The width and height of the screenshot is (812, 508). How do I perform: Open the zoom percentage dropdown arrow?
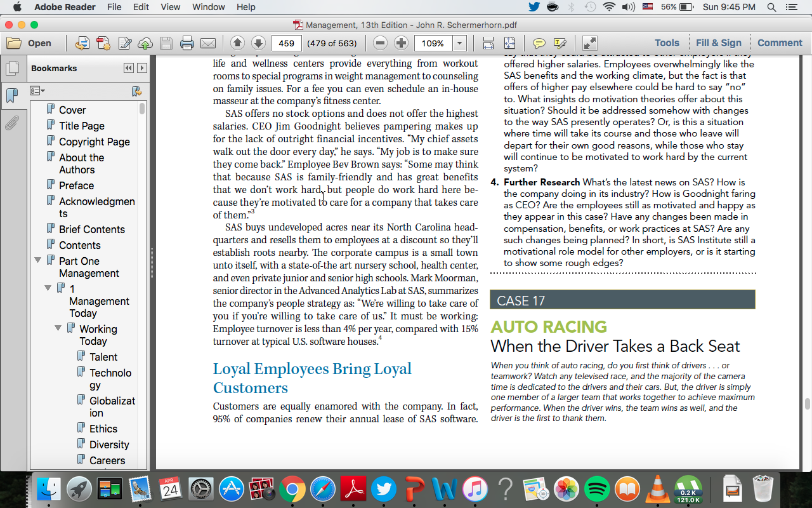pyautogui.click(x=460, y=43)
